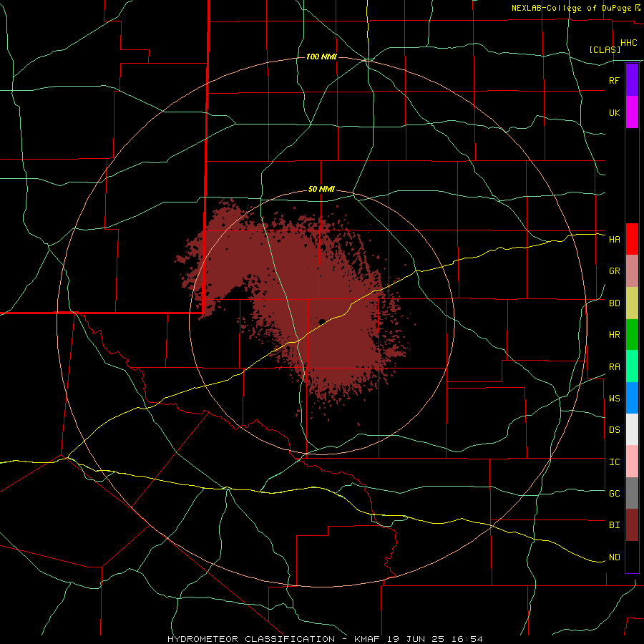Screen dimensions: 644x644
Task: Click the RA legend label
Action: [x=614, y=367]
